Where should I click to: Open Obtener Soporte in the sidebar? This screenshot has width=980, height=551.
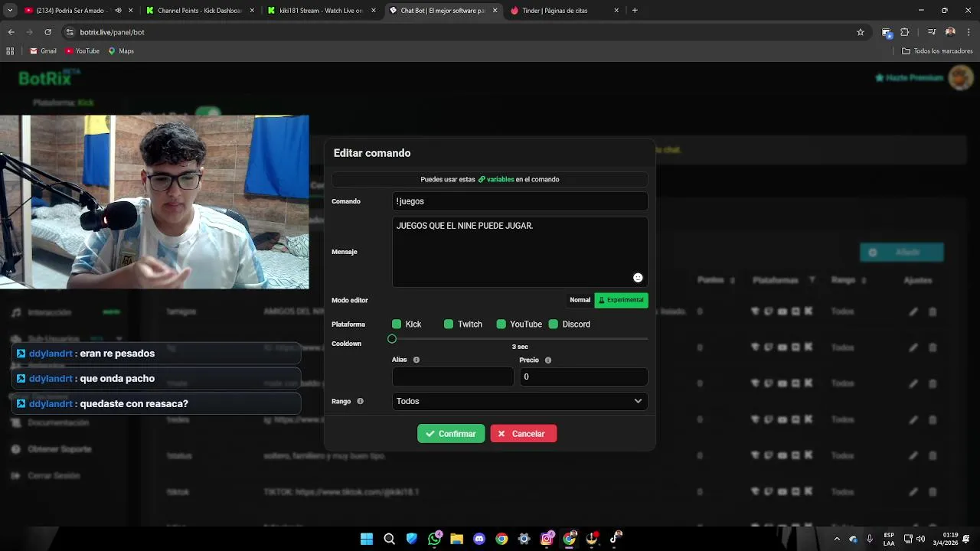pos(51,449)
